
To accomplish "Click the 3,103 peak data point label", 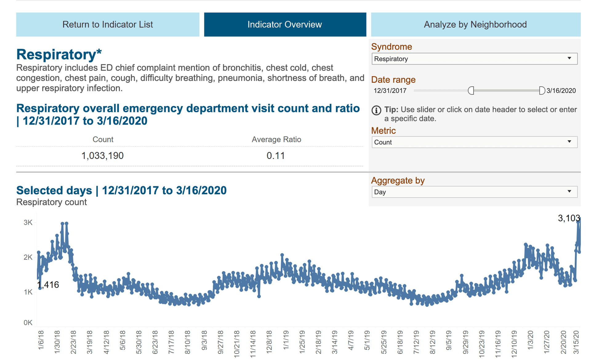I will click(569, 218).
